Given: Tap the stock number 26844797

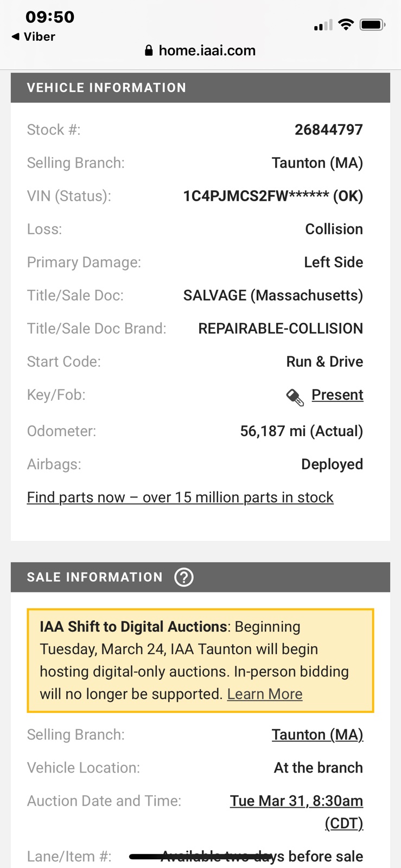Looking at the screenshot, I should pos(329,130).
